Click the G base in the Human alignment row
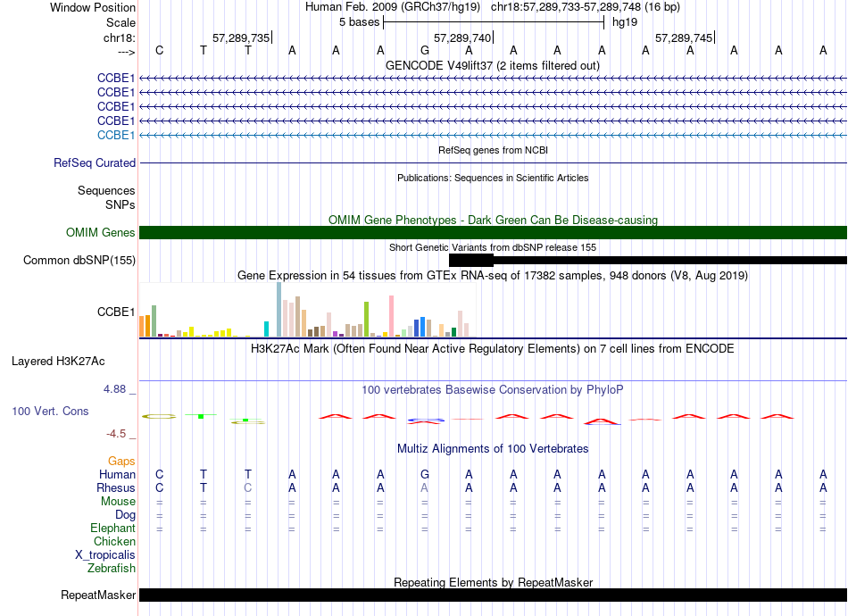 click(x=425, y=474)
